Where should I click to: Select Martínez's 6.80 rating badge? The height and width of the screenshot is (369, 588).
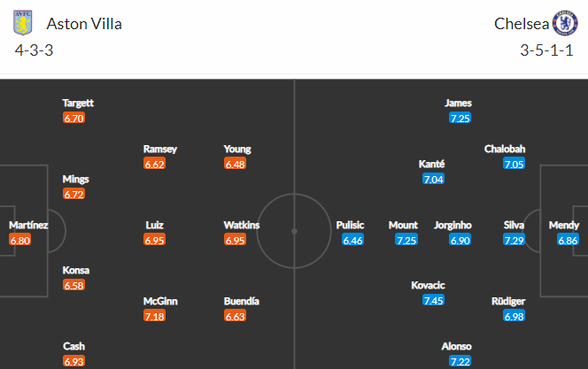click(x=20, y=240)
